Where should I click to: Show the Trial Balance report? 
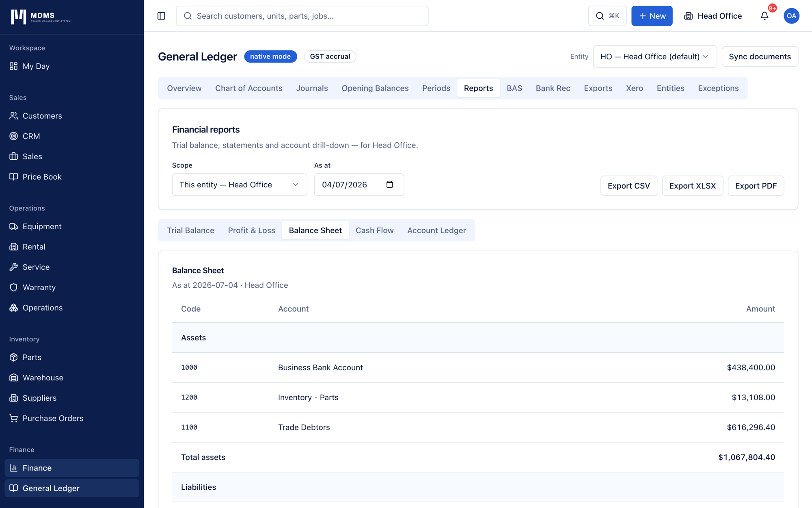(191, 230)
